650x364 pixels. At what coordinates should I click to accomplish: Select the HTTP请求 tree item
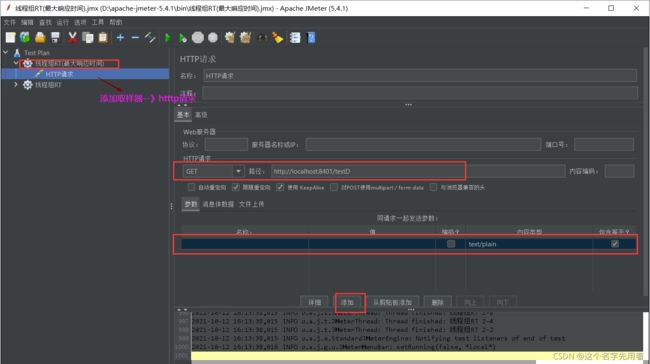[60, 74]
